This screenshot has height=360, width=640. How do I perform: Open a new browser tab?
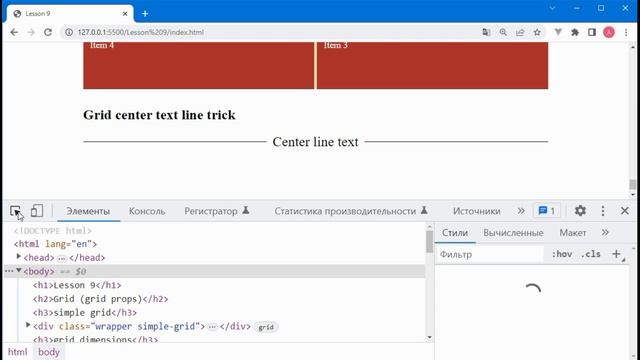click(145, 14)
